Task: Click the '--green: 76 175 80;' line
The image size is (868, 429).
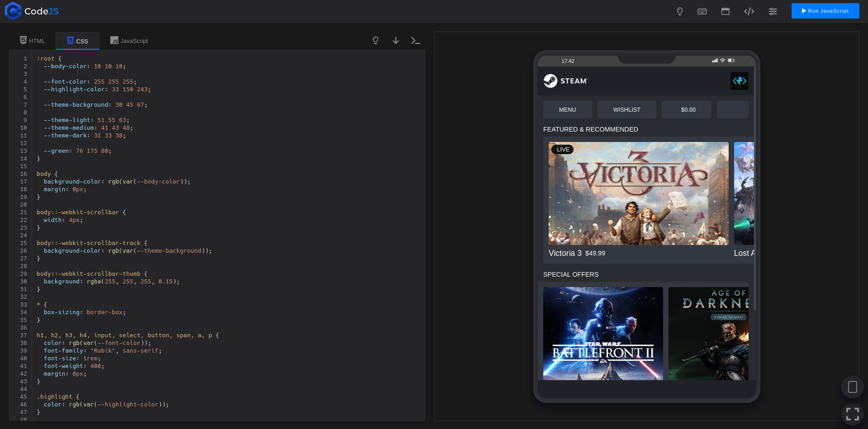Action: click(x=77, y=151)
